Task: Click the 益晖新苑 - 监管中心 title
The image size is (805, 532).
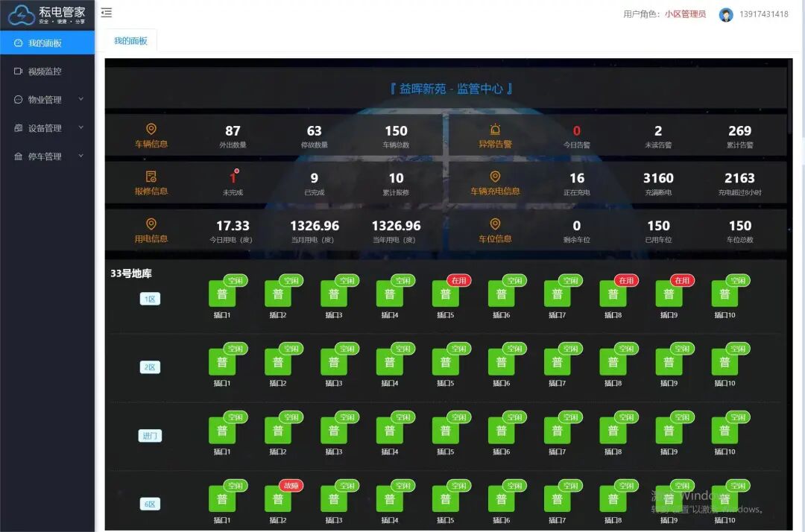Action: point(451,89)
